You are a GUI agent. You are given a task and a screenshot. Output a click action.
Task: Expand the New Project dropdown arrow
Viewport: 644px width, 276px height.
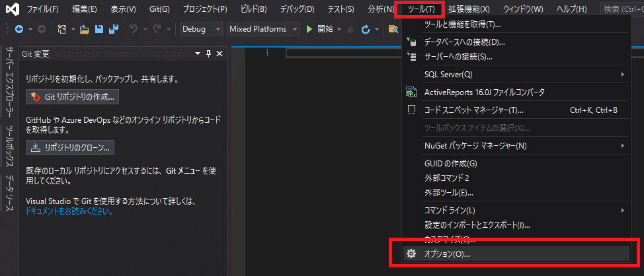click(73, 29)
